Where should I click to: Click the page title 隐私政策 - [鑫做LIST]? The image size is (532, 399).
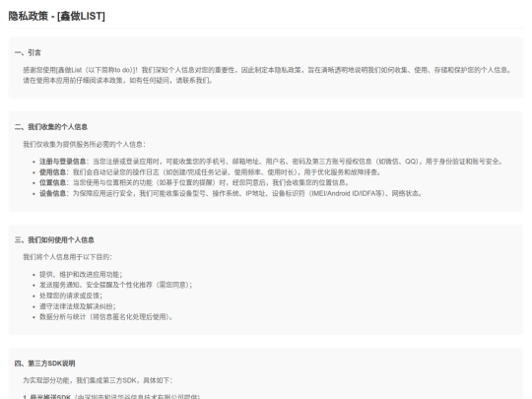(57, 16)
